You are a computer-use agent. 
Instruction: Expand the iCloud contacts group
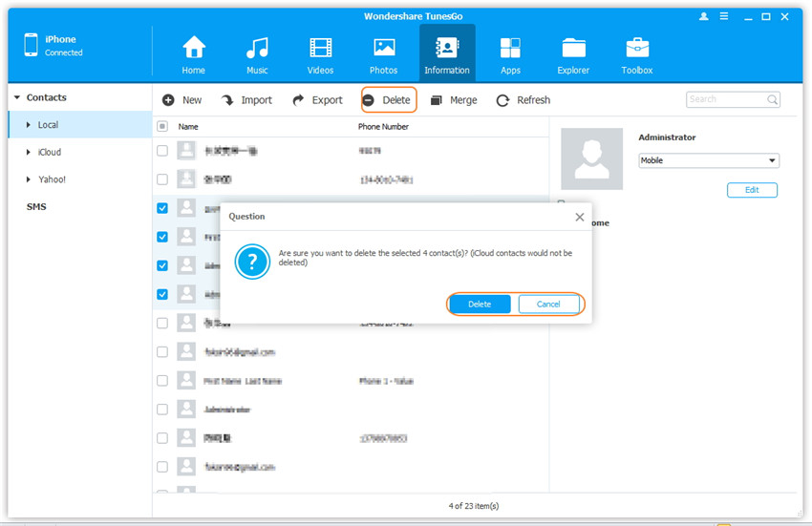coord(29,152)
